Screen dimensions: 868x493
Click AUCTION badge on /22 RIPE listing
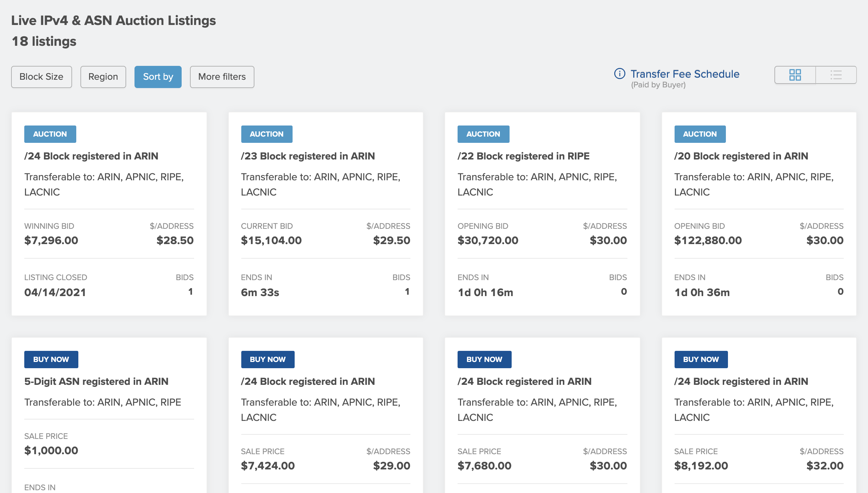483,134
